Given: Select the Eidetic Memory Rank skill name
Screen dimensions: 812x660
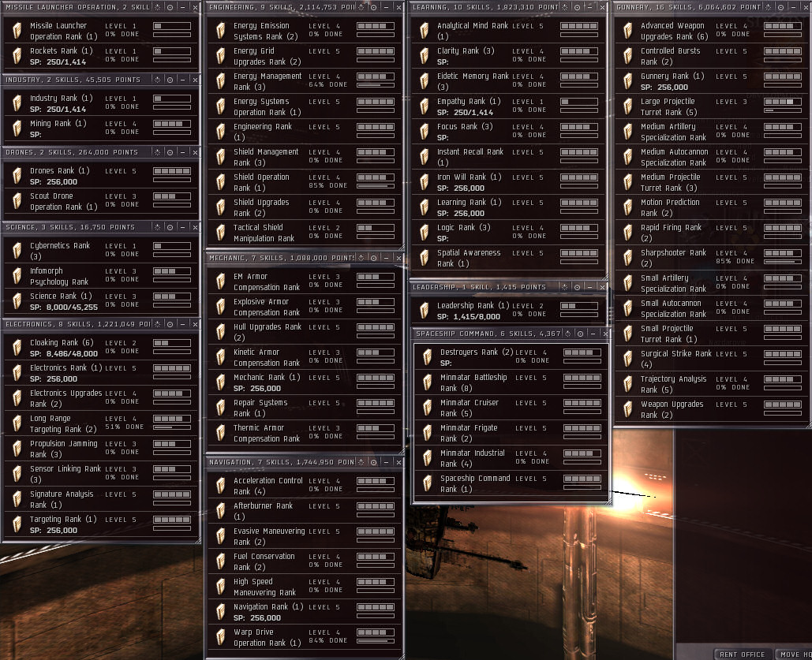Looking at the screenshot, I should pos(473,81).
